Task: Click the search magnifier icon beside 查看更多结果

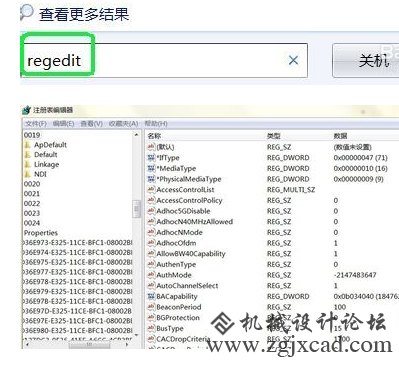Action: tap(27, 12)
